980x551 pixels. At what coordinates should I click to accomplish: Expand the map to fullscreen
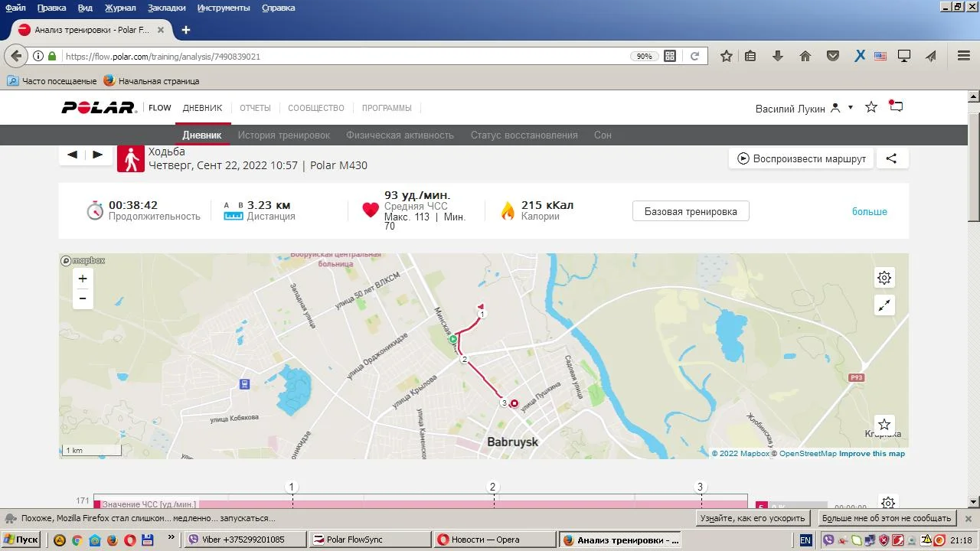point(884,305)
